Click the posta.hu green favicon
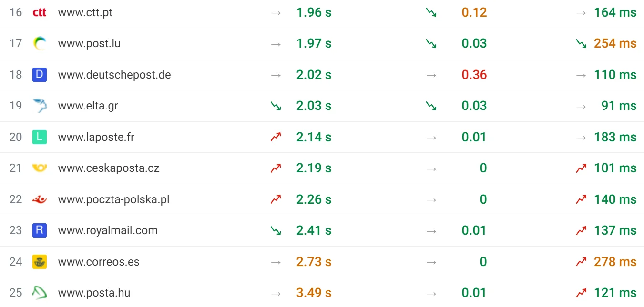The width and height of the screenshot is (644, 307). [x=40, y=293]
